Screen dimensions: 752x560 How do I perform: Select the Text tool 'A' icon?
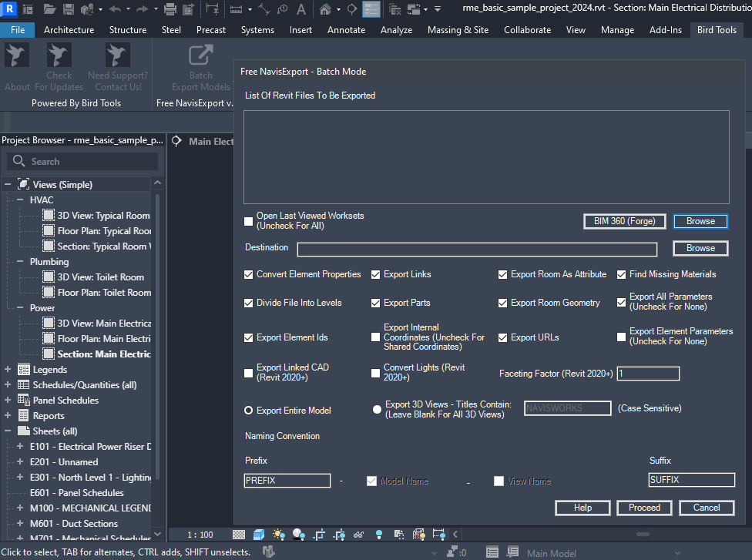click(x=301, y=9)
